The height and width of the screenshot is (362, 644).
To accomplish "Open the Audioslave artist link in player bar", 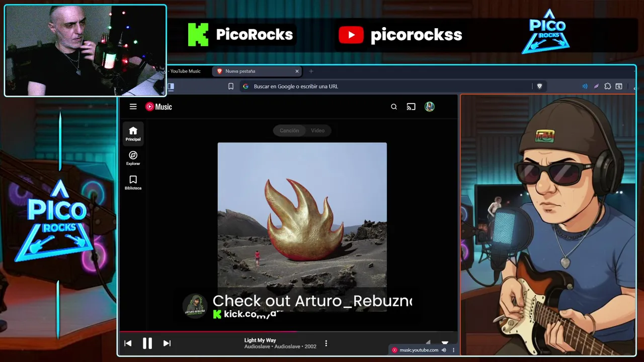I will click(x=258, y=346).
